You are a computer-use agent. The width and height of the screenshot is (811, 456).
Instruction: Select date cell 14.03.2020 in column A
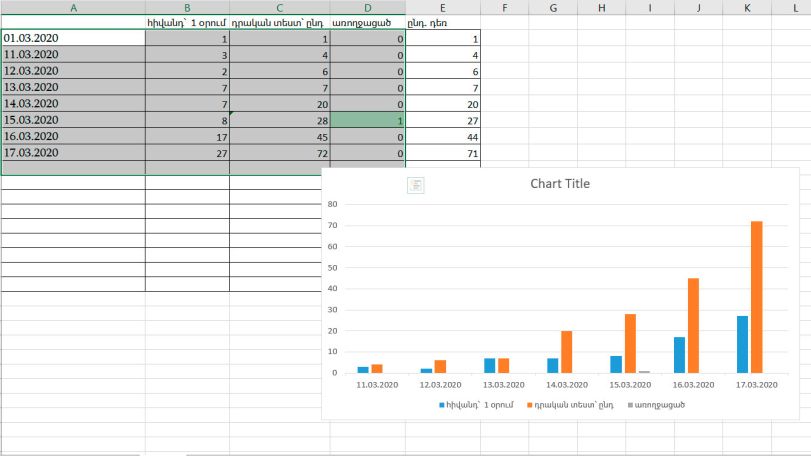point(73,103)
